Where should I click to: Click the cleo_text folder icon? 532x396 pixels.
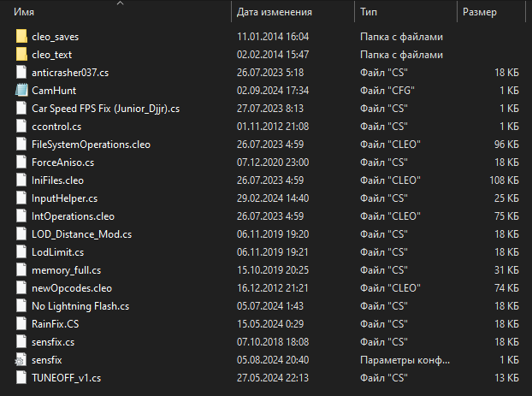[x=21, y=55]
